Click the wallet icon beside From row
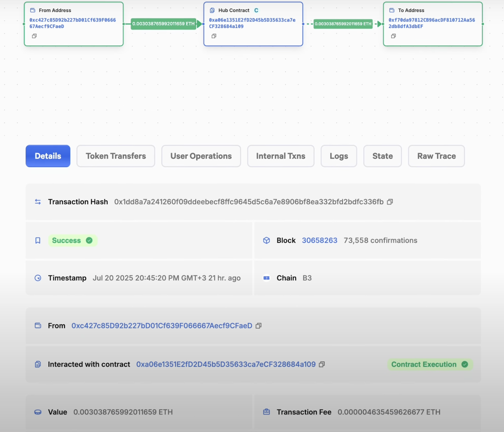The image size is (504, 432). (38, 325)
